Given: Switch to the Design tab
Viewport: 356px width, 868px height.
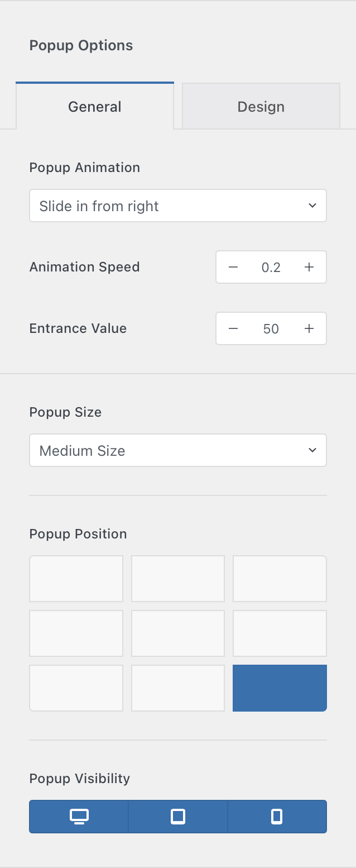Looking at the screenshot, I should point(261,106).
